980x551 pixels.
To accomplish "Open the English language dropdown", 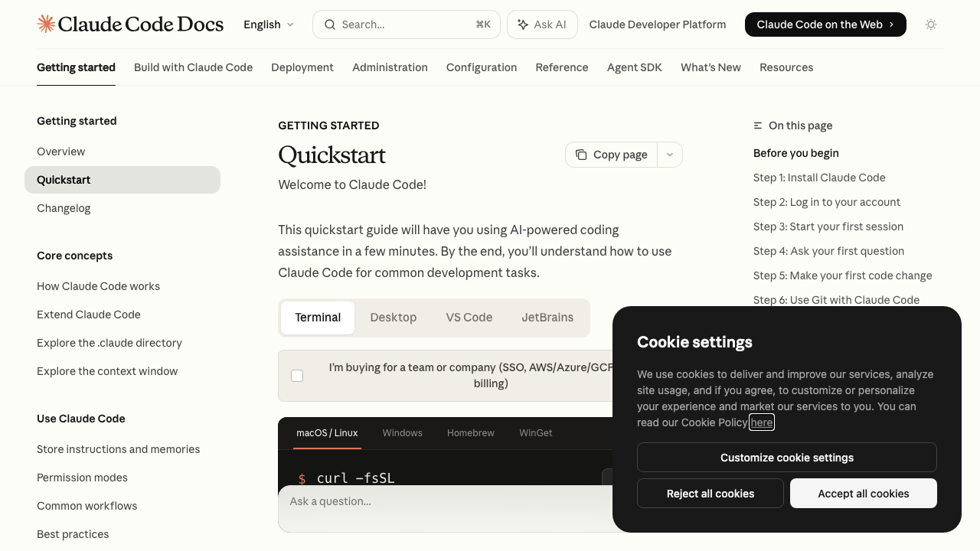I will (267, 24).
